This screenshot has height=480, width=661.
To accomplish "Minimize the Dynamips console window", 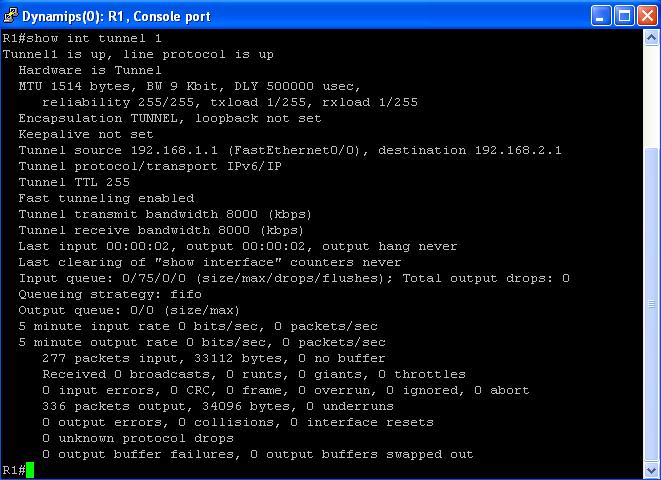I will point(601,16).
